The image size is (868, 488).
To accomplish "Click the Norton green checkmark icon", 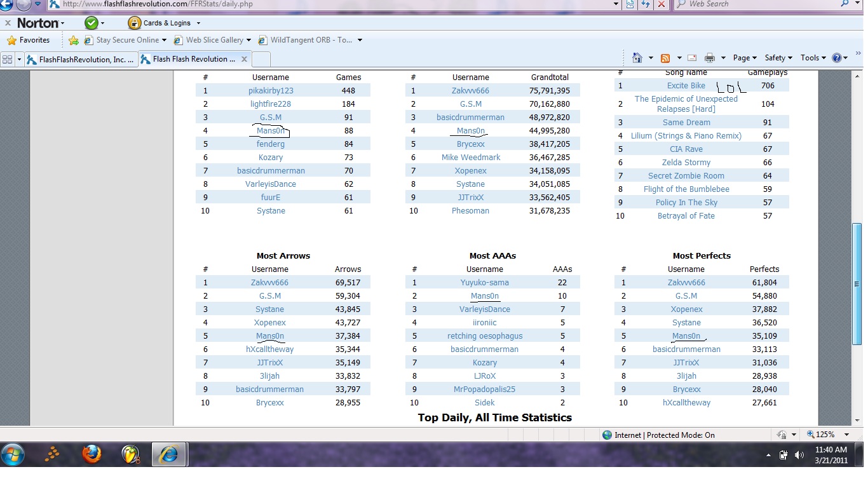I will pos(92,23).
